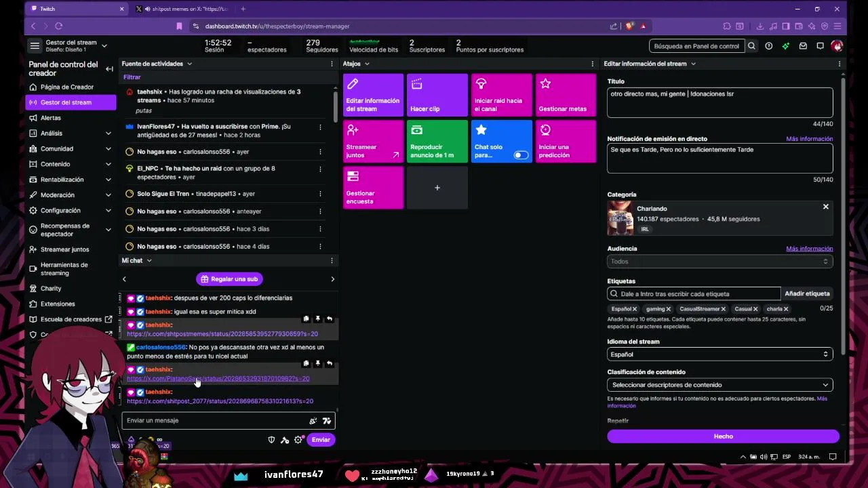Click the Iniciar una predicción shortcut tile
The image size is (868, 488).
(x=566, y=141)
